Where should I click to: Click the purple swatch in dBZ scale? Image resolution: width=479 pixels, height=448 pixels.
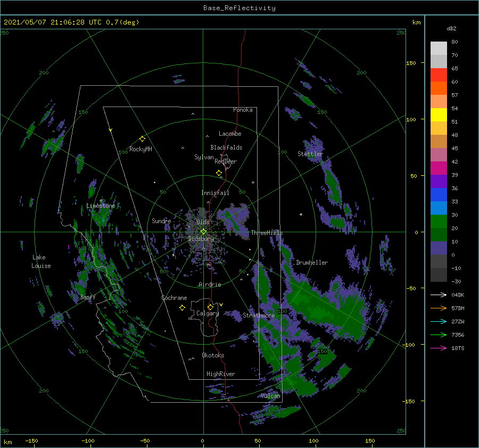pyautogui.click(x=439, y=181)
